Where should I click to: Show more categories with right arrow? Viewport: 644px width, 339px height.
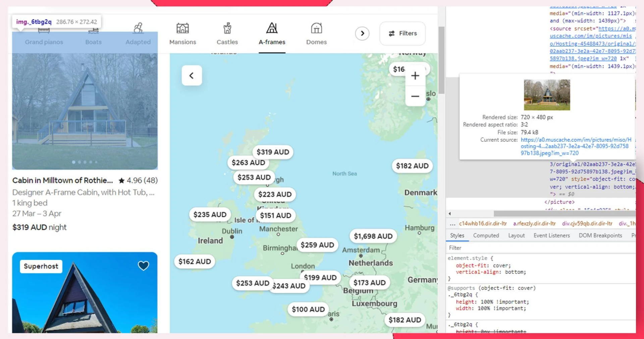point(362,33)
